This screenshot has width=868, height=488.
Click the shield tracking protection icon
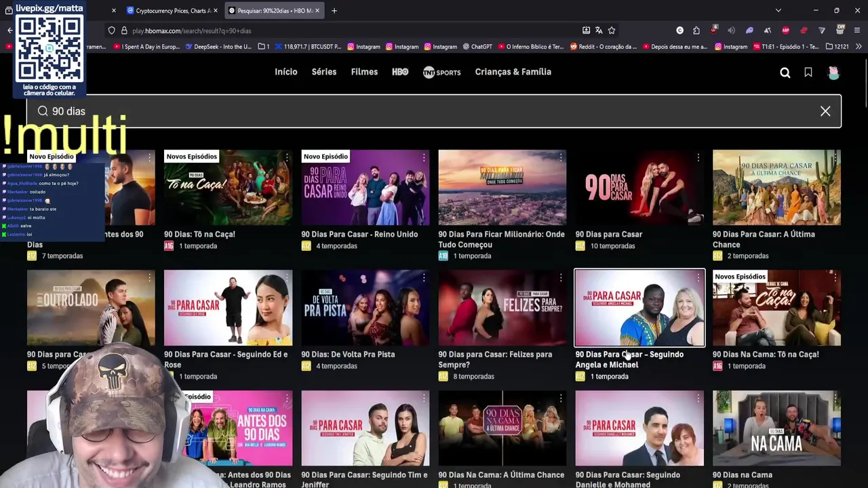pos(111,30)
